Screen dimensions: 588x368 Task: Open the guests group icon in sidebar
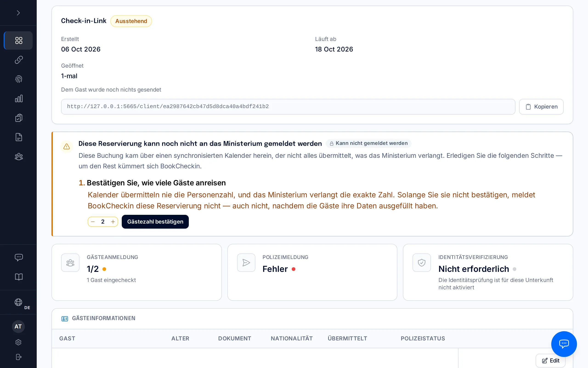tap(18, 156)
